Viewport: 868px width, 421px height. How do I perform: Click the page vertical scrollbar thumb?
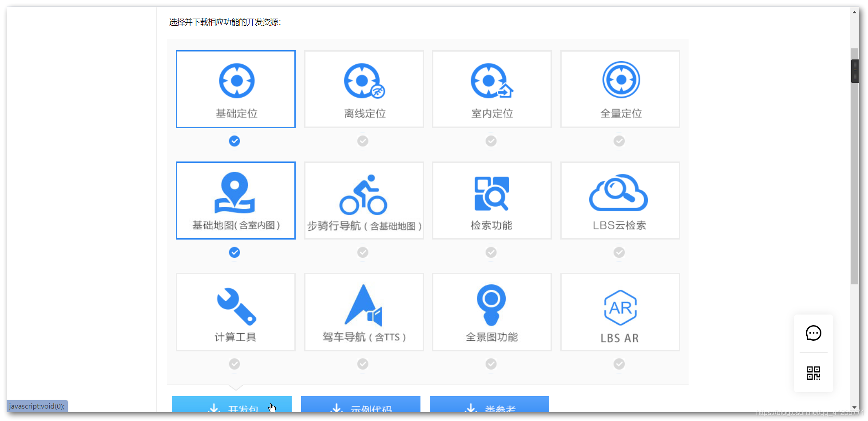click(855, 166)
